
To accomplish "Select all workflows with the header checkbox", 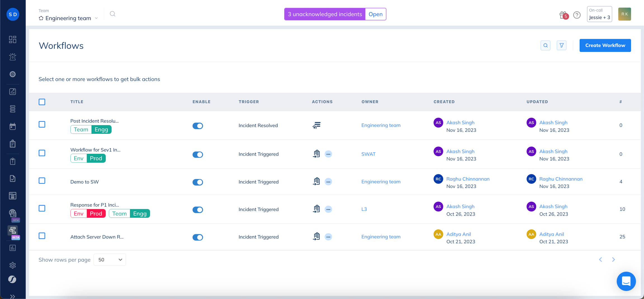I will 42,102.
